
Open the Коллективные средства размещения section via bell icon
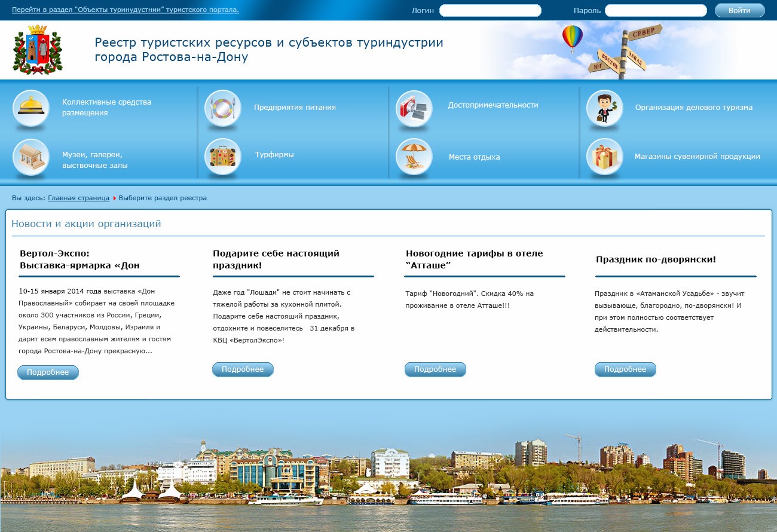click(31, 109)
